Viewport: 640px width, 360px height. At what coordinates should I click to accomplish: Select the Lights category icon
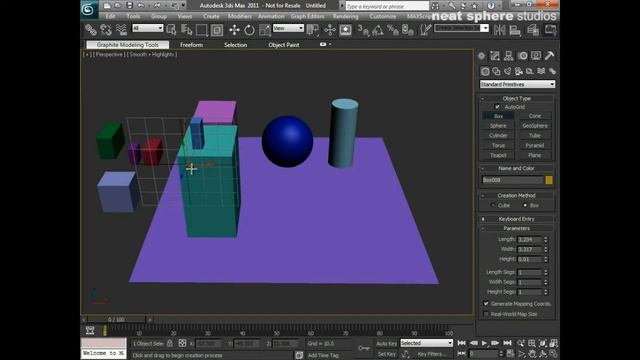pos(507,71)
